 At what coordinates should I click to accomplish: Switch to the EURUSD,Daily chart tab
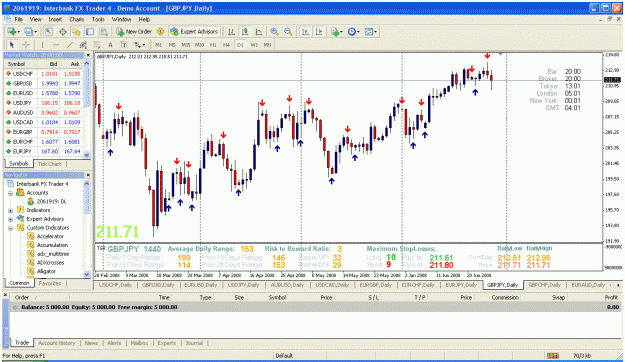point(201,285)
